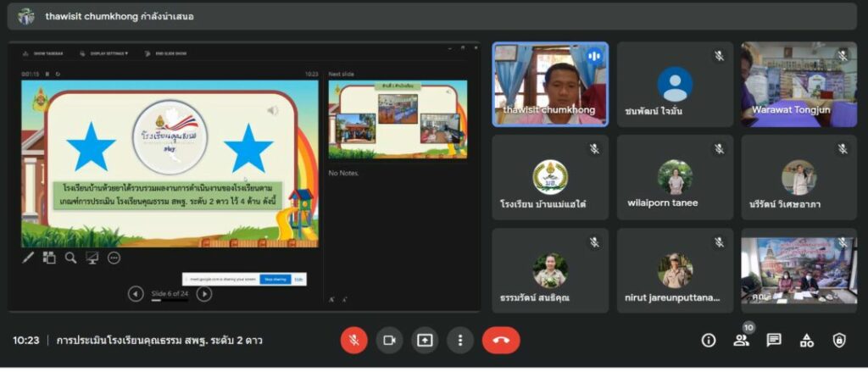Show the participants list
This screenshot has width=868, height=372.
click(x=742, y=340)
